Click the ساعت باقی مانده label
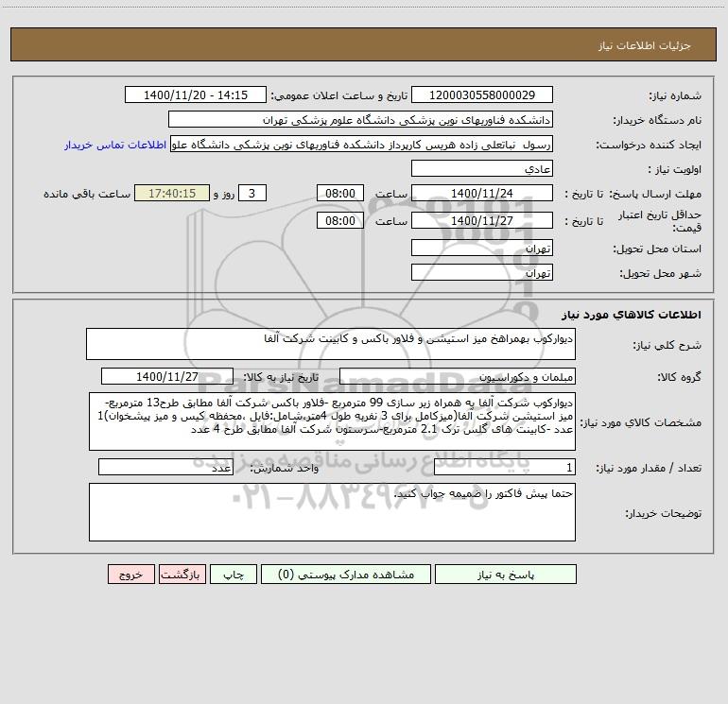The width and height of the screenshot is (728, 704). click(x=87, y=194)
